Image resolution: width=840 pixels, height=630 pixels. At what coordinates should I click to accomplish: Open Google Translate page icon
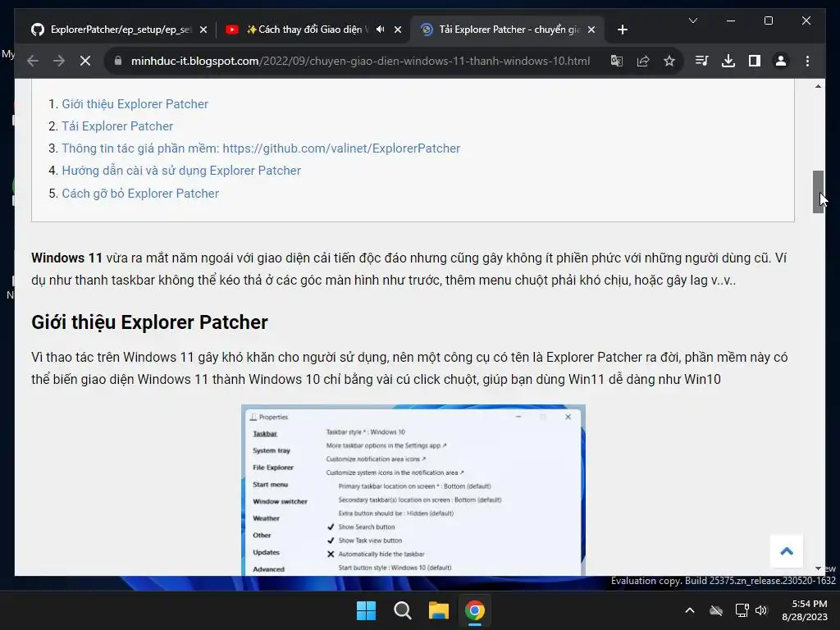[x=617, y=61]
